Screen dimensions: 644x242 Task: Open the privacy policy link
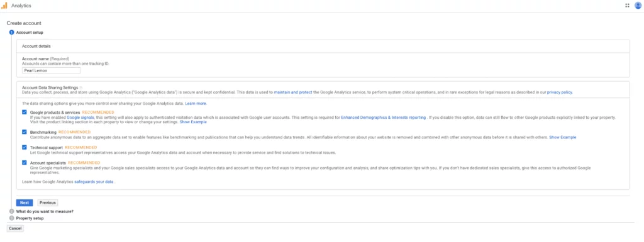pyautogui.click(x=559, y=92)
